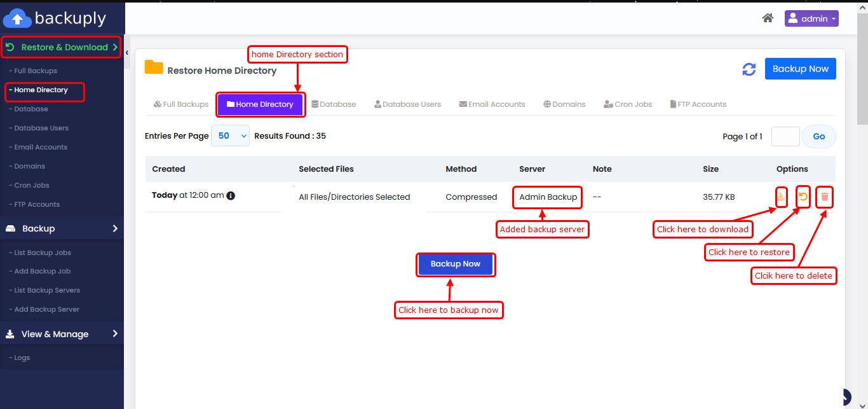Switch to the Full Backups tab

[x=181, y=104]
